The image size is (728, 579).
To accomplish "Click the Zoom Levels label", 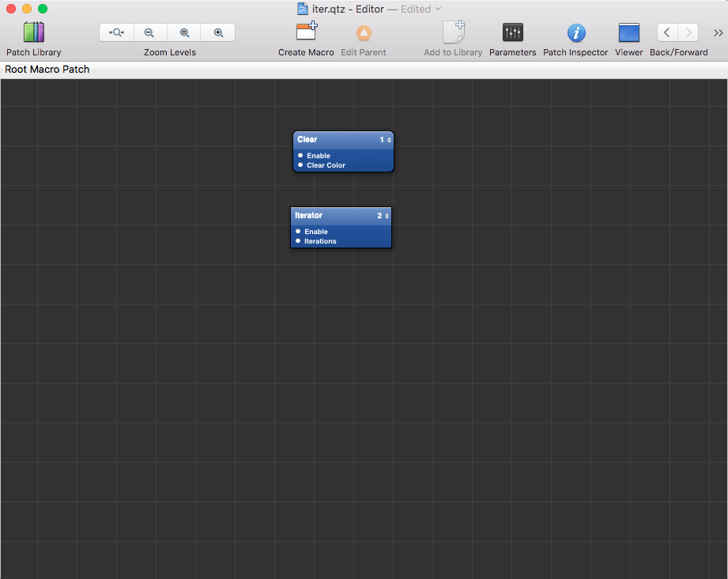I will pyautogui.click(x=169, y=52).
